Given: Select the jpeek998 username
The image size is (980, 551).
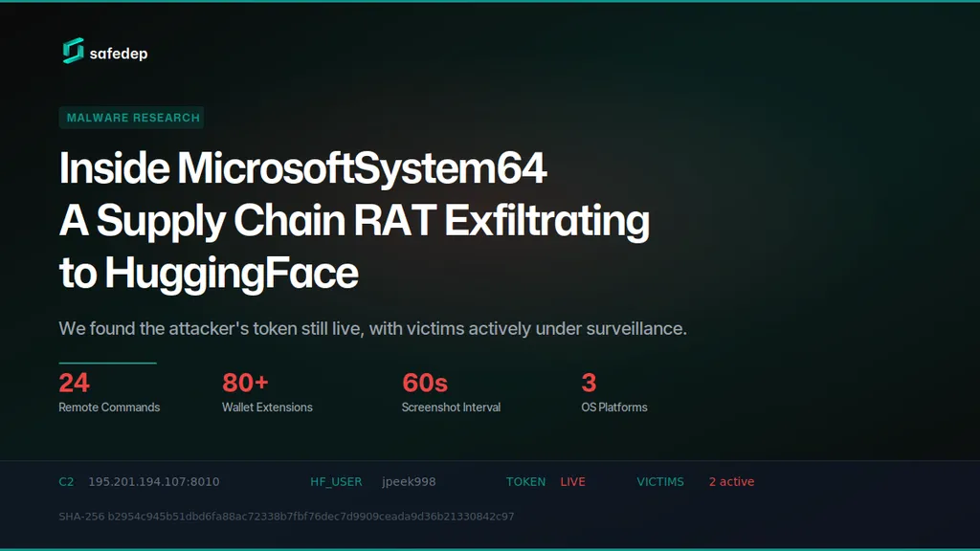Looking at the screenshot, I should tap(409, 482).
